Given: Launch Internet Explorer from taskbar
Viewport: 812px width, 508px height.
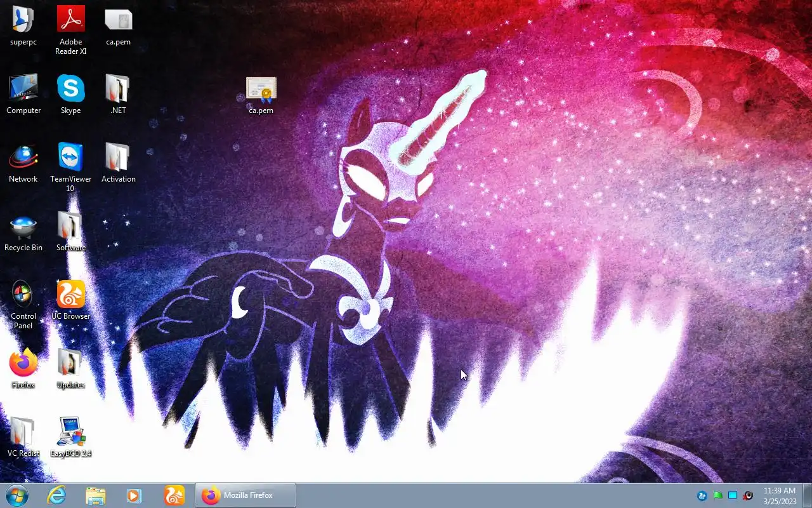Looking at the screenshot, I should 56,495.
